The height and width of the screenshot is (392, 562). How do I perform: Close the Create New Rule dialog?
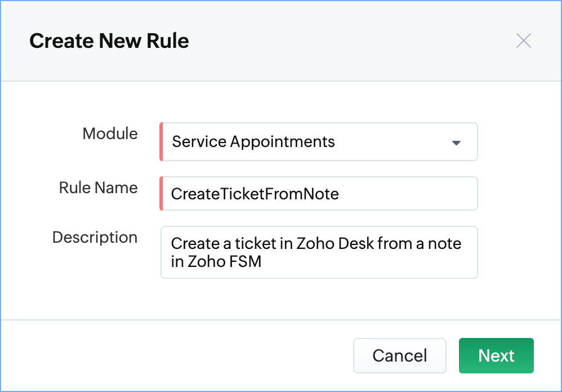pos(524,41)
